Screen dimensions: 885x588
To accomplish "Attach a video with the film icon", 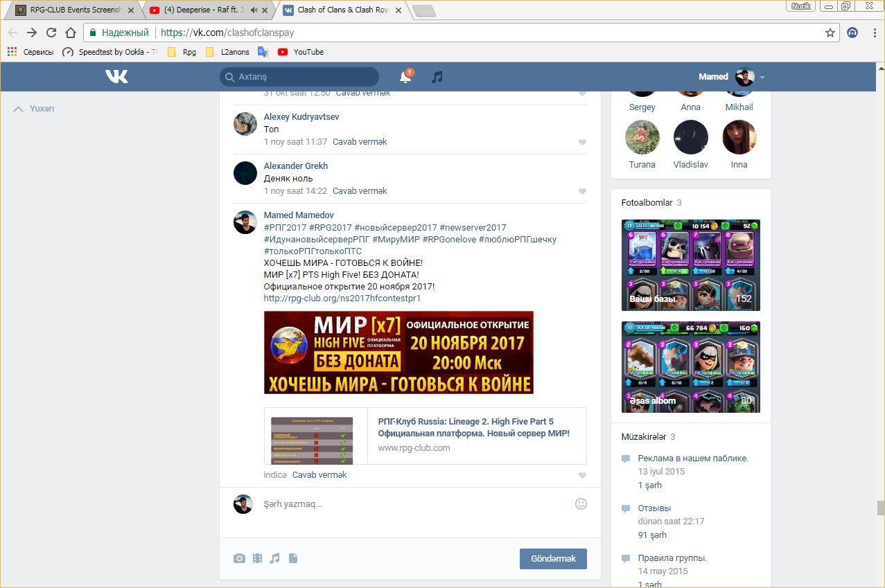I will [x=257, y=558].
